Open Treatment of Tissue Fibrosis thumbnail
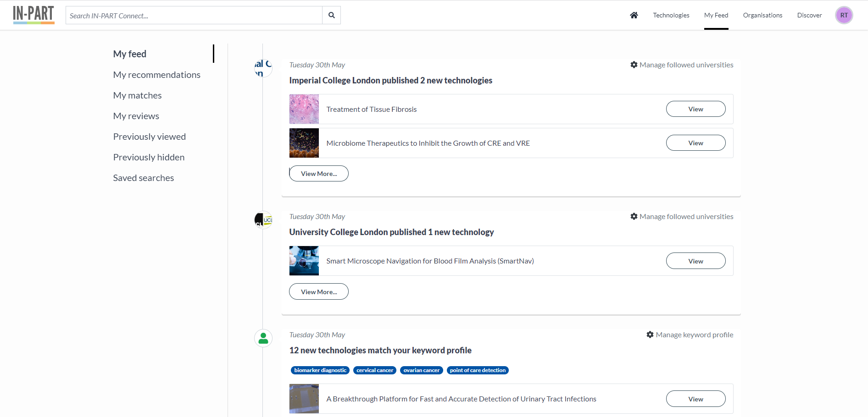 [x=304, y=109]
